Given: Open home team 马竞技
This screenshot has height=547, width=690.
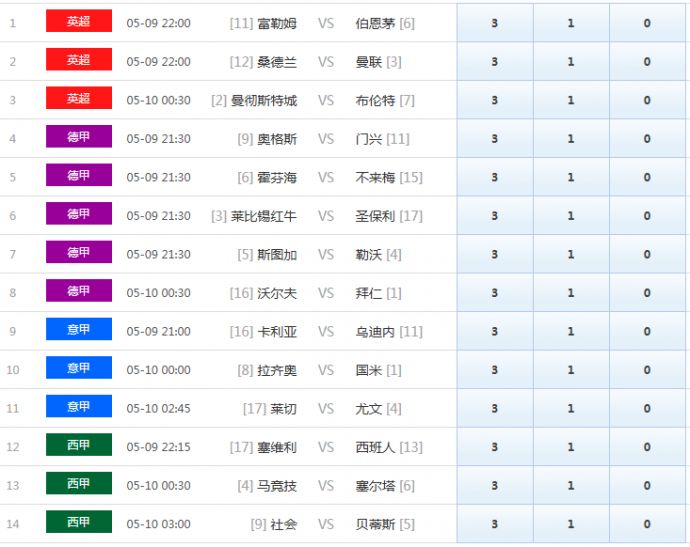Looking at the screenshot, I should click(277, 485).
